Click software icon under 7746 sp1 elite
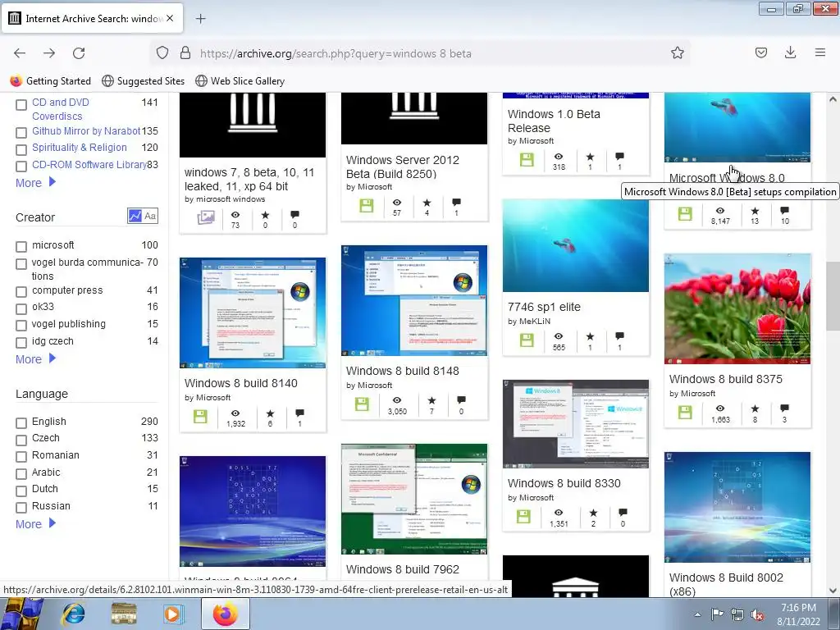Image resolution: width=840 pixels, height=630 pixels. [x=527, y=340]
